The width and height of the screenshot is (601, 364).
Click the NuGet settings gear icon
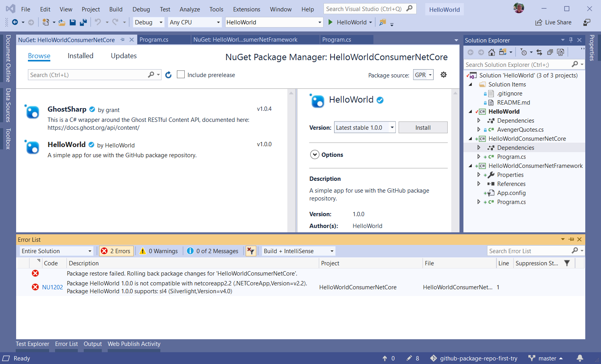[x=443, y=75]
